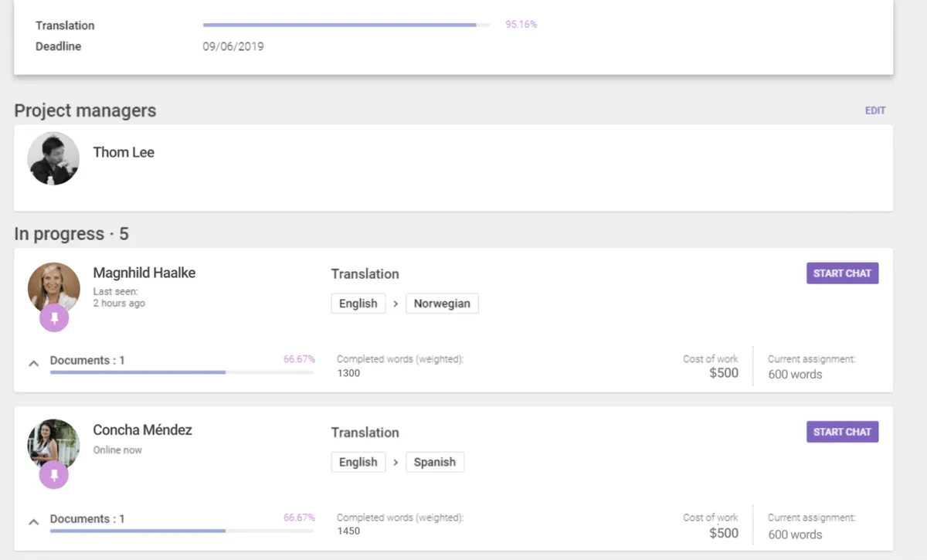
Task: Start chat with Magnhild Haalke
Action: click(842, 273)
